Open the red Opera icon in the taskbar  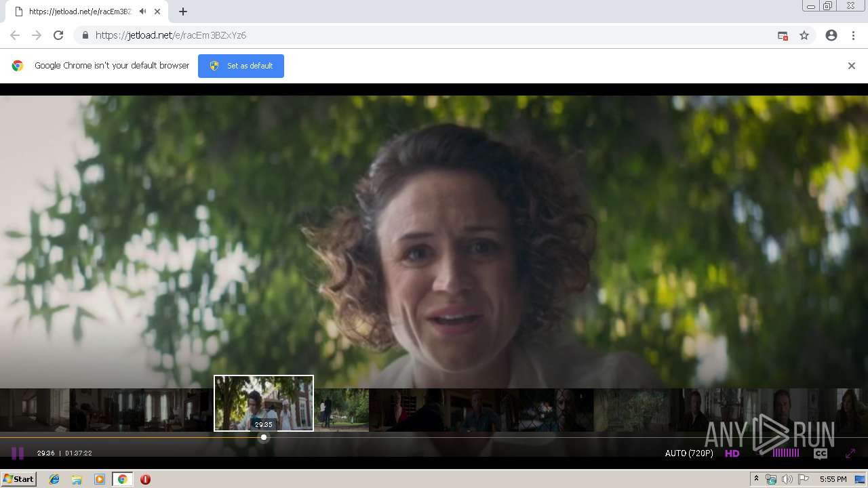(145, 479)
